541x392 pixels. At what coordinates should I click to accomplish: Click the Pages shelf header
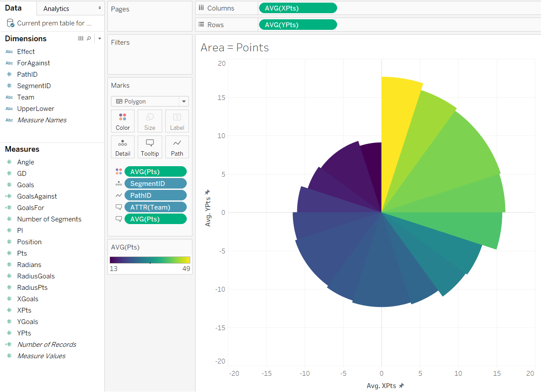pos(120,9)
